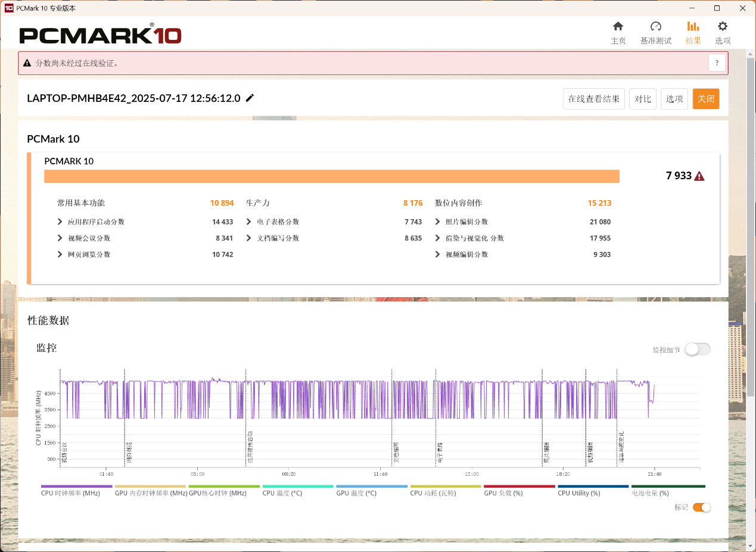Click the pencil icon to rename result

tap(250, 98)
